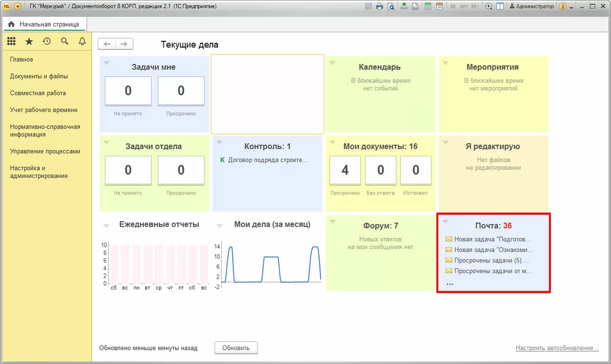The image size is (611, 364).
Task: Click the get link icon
Action: click(x=404, y=7)
